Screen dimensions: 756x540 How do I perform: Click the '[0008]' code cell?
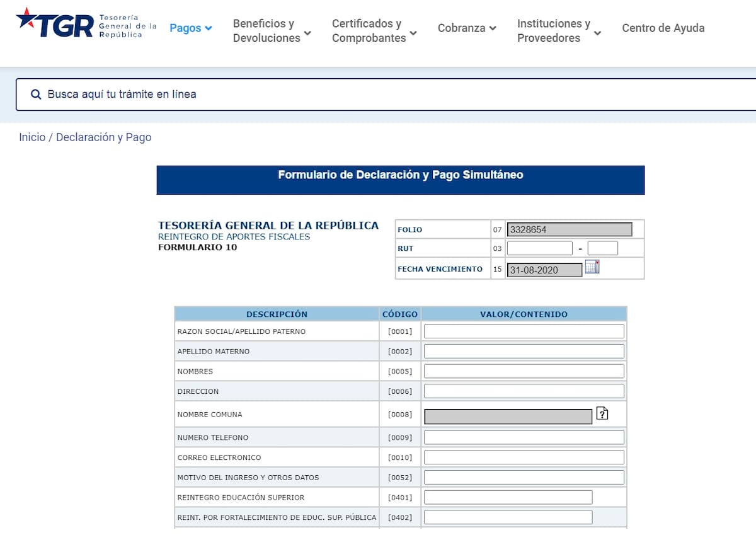[400, 415]
